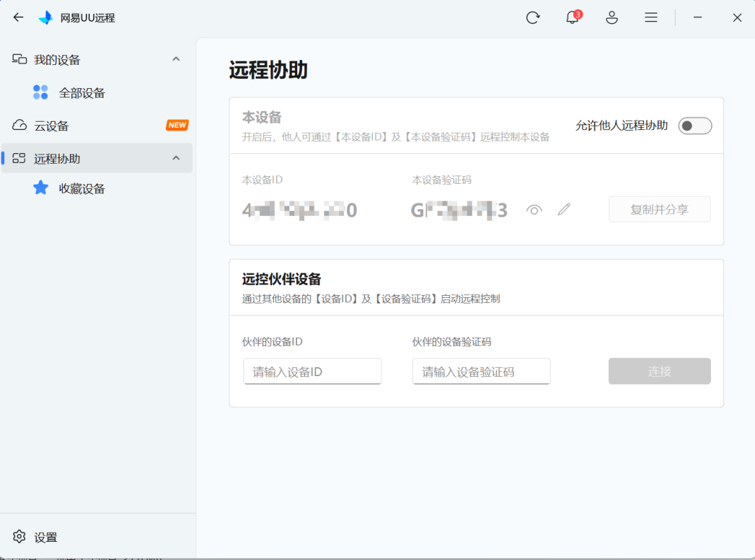Minimize the window
Image resolution: width=755 pixels, height=560 pixels.
[698, 17]
